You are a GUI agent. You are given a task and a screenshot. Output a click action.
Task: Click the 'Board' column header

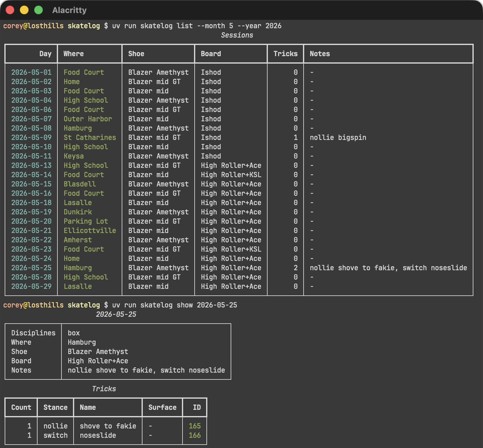tap(211, 54)
